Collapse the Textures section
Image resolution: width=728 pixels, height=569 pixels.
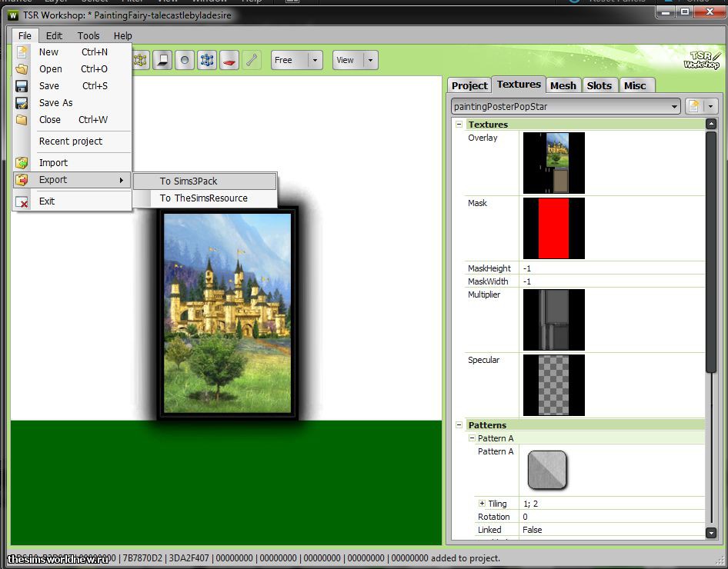click(x=459, y=125)
